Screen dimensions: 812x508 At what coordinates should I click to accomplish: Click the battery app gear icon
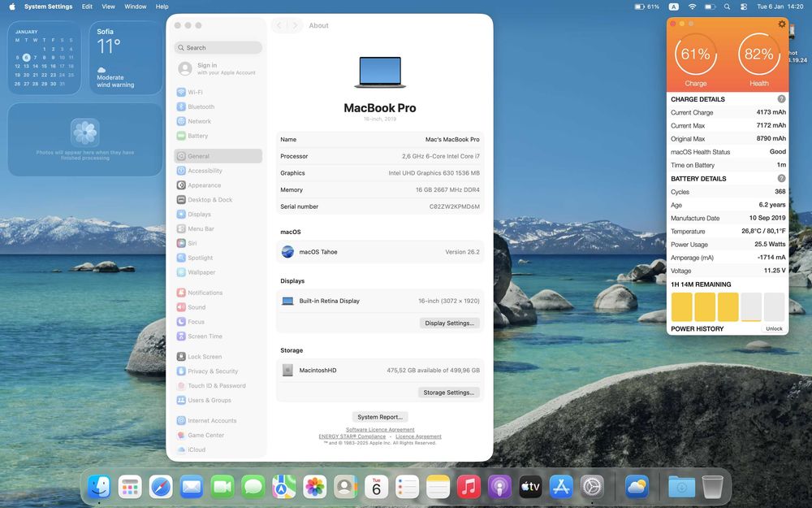[781, 24]
